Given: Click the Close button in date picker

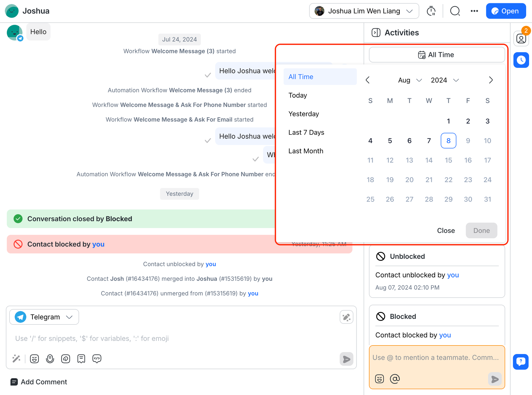Looking at the screenshot, I should click(x=446, y=231).
